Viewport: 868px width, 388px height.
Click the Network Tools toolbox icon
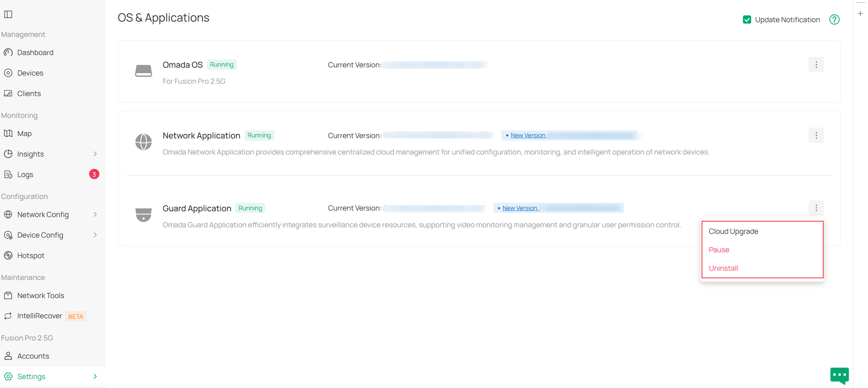(8, 296)
